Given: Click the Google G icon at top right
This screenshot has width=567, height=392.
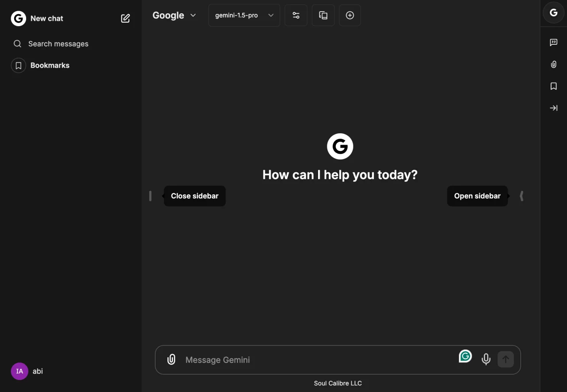Looking at the screenshot, I should [553, 12].
